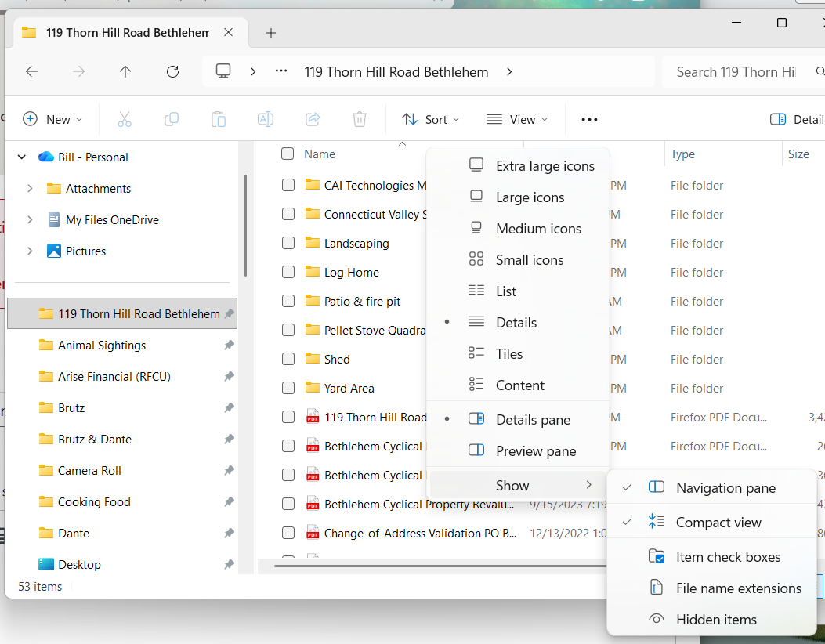Select Extra large icons view
Screen dimensions: 825x644
pyautogui.click(x=518, y=166)
